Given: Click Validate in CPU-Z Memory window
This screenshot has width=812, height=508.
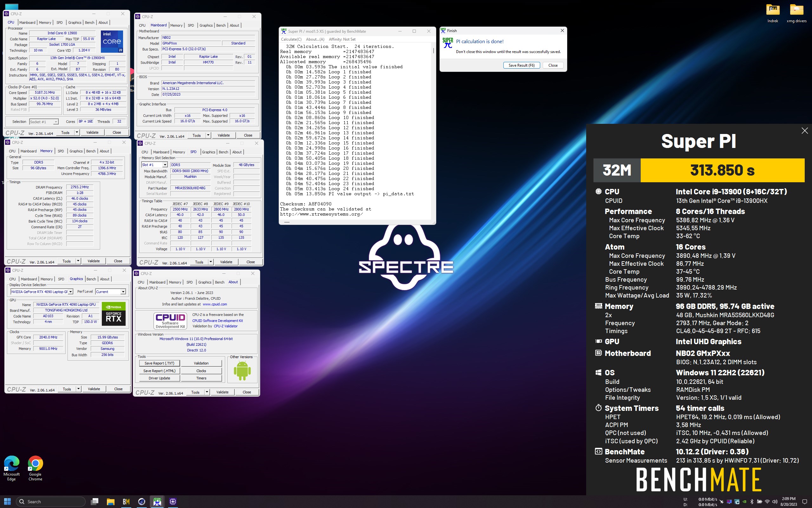Looking at the screenshot, I should tap(94, 261).
